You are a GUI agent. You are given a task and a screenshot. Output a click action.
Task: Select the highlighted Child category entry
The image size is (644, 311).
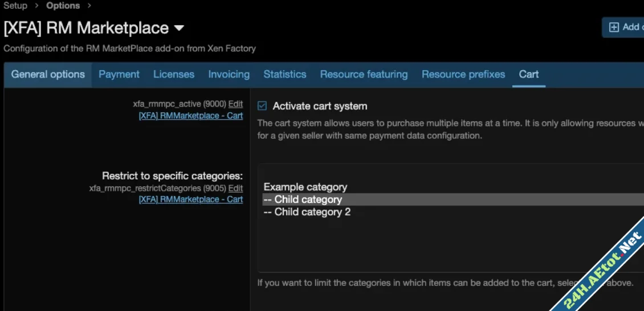308,199
